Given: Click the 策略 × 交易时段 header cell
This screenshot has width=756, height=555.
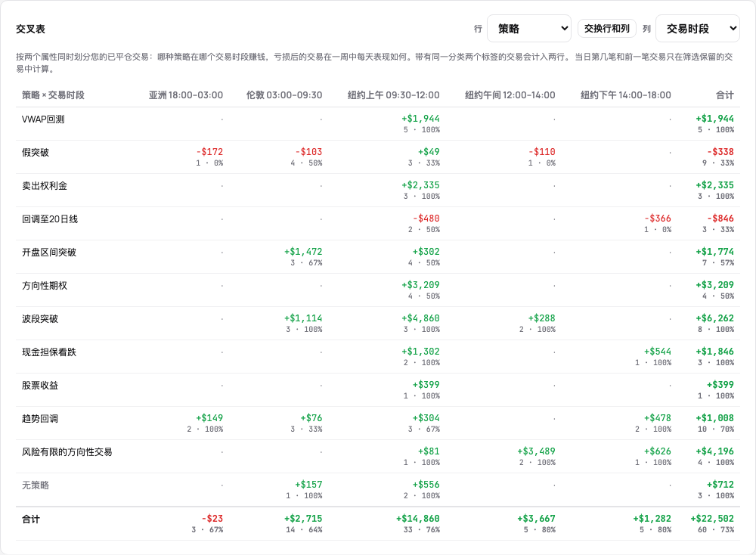Looking at the screenshot, I should [x=53, y=95].
